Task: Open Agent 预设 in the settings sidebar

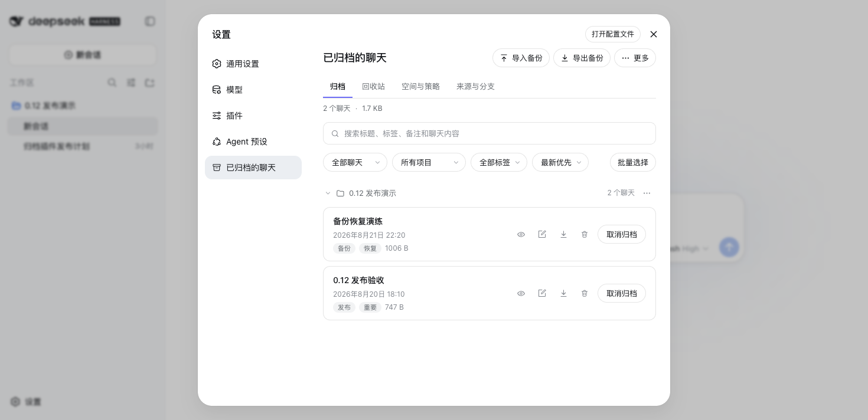Action: pos(253,142)
